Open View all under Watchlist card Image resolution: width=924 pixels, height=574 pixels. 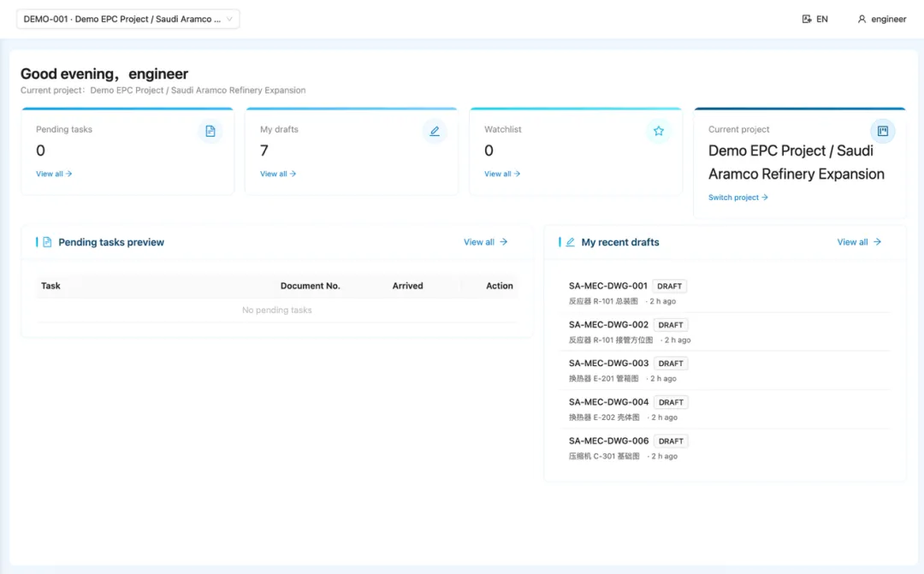coord(502,174)
